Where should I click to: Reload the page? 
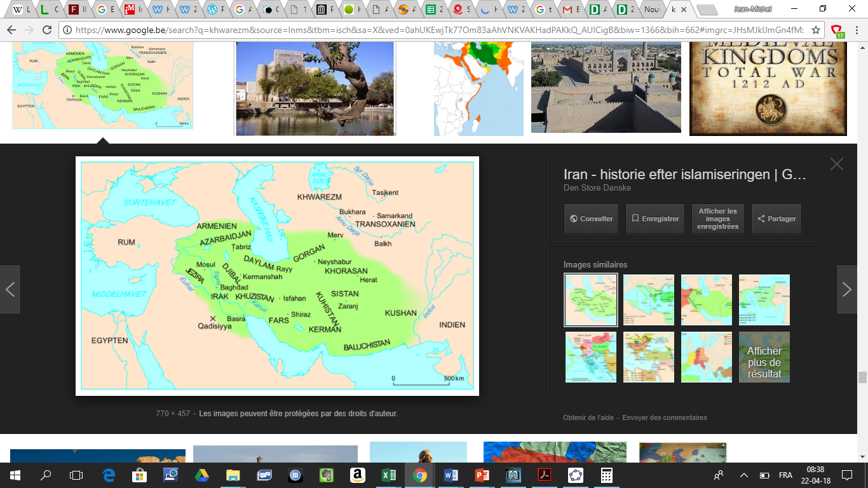[48, 30]
